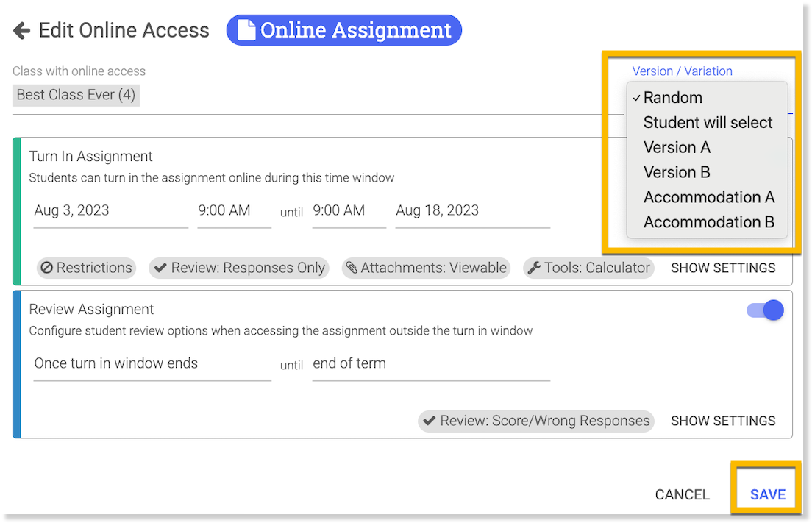Pick Version B in the dropdown
This screenshot has width=812, height=523.
[677, 173]
